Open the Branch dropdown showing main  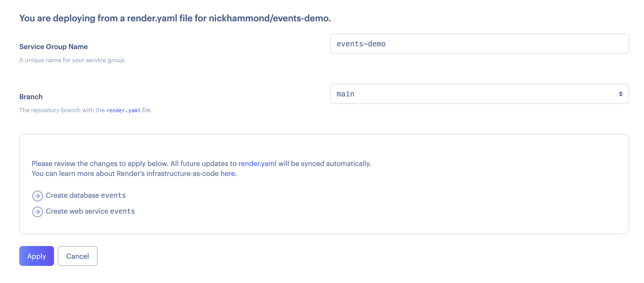click(x=479, y=94)
